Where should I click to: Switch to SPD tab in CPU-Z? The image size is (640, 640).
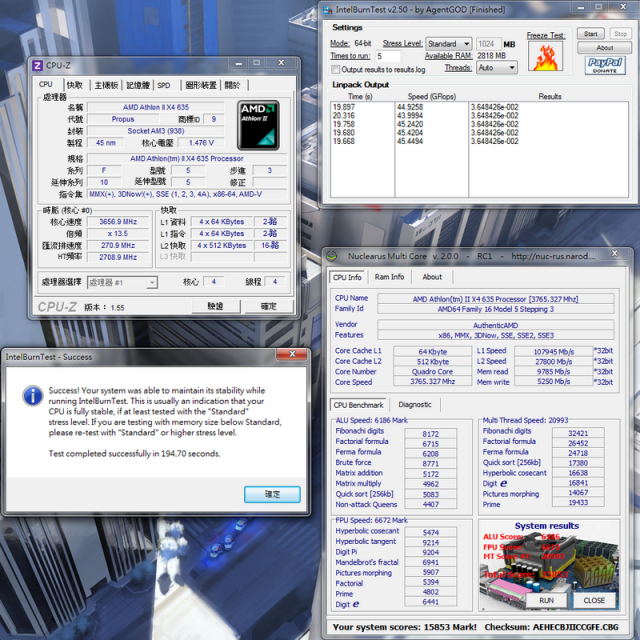pos(164,85)
